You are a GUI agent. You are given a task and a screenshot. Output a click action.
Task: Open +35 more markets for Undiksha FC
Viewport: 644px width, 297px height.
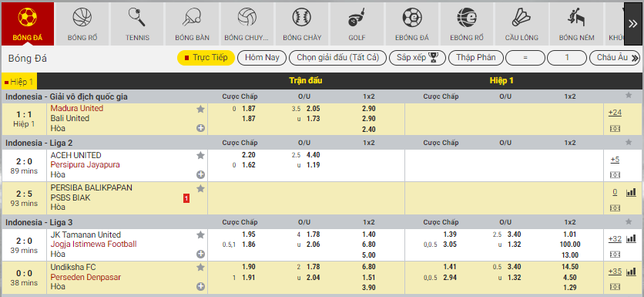click(615, 271)
